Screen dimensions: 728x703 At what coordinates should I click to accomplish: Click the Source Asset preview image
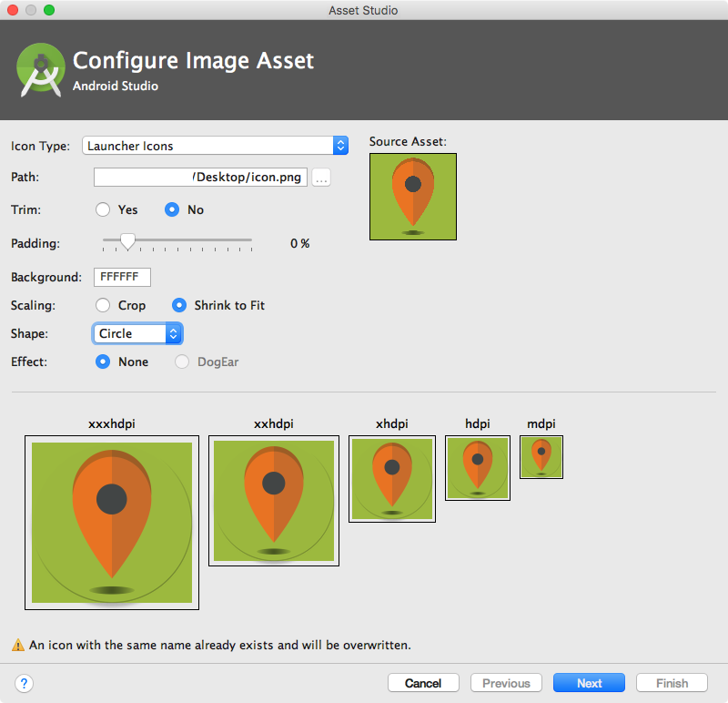coord(413,197)
